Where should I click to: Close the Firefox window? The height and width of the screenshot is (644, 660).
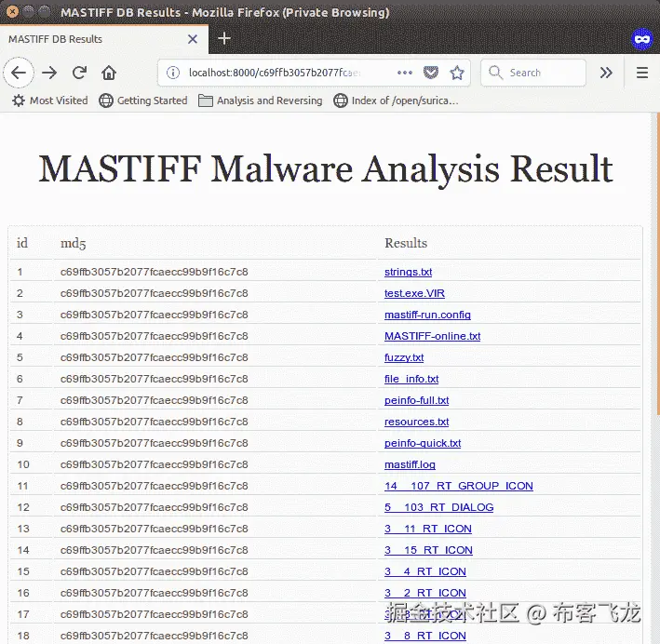tap(12, 12)
